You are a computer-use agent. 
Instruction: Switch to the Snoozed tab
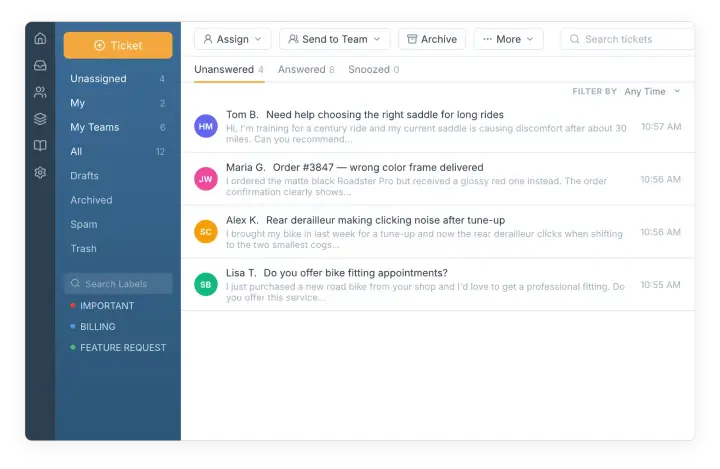click(x=373, y=69)
